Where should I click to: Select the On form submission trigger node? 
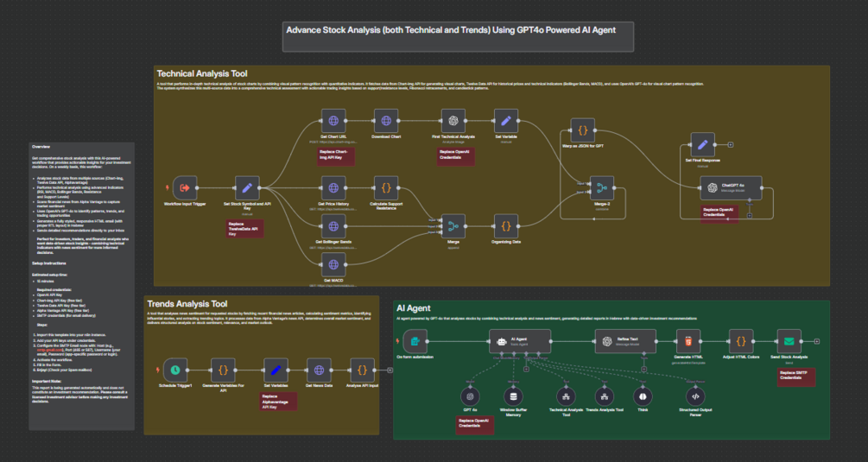coord(415,341)
